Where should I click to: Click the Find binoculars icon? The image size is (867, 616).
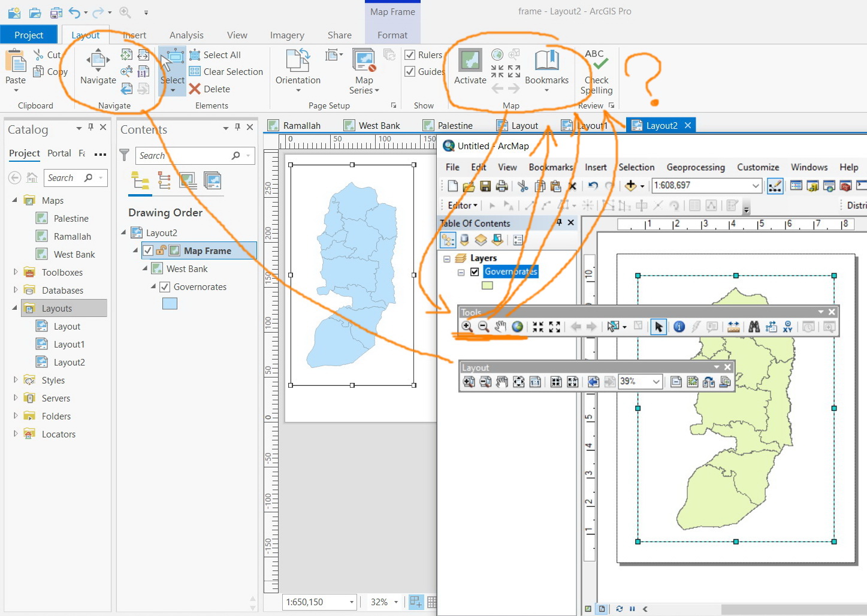point(754,327)
